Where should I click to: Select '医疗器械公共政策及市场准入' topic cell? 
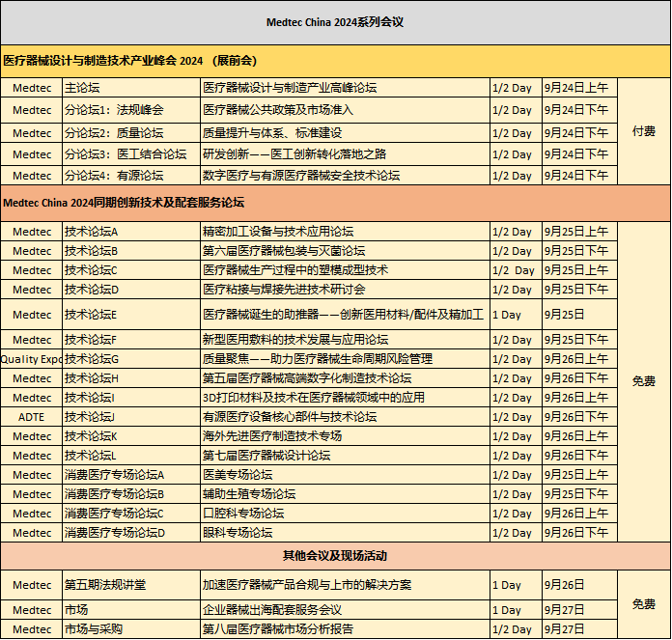click(345, 110)
